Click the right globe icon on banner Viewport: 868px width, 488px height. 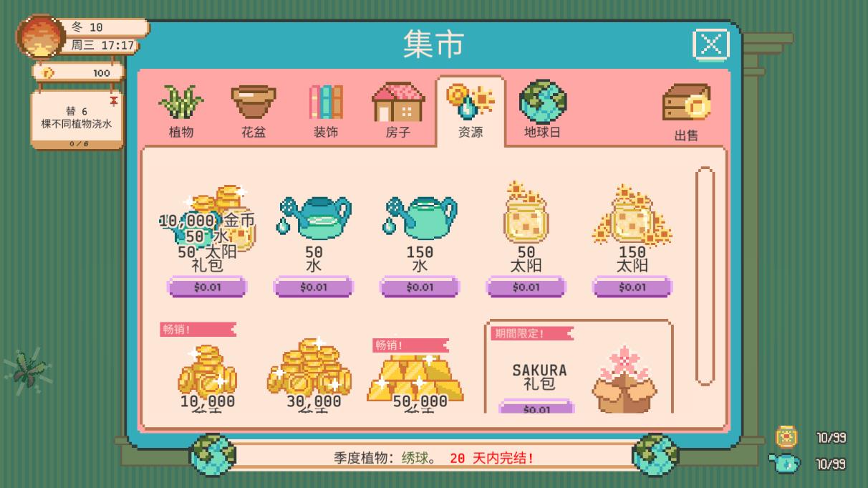pos(655,455)
